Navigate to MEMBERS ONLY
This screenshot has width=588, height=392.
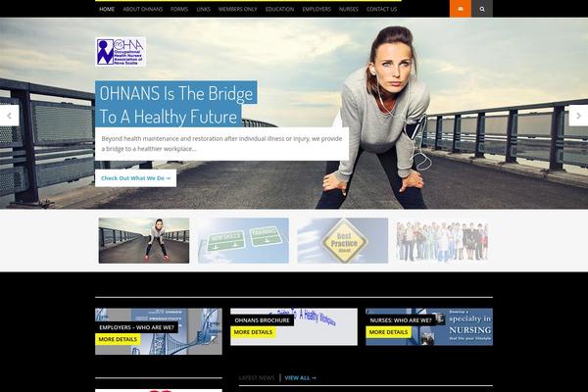238,9
